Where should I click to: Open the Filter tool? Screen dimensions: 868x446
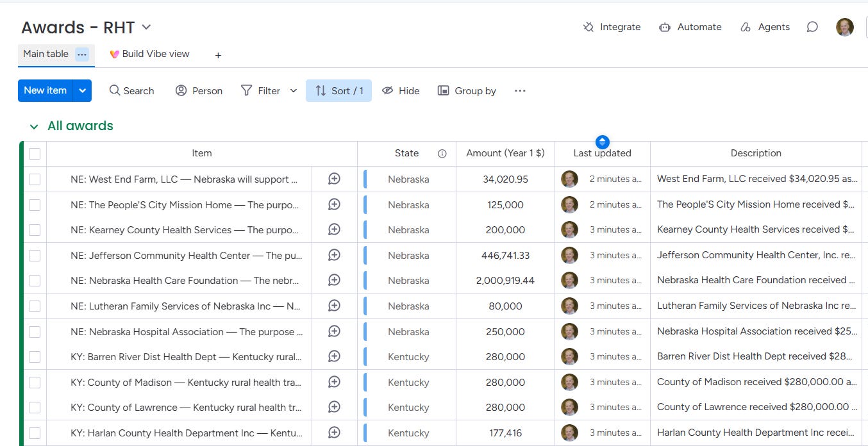click(x=261, y=90)
